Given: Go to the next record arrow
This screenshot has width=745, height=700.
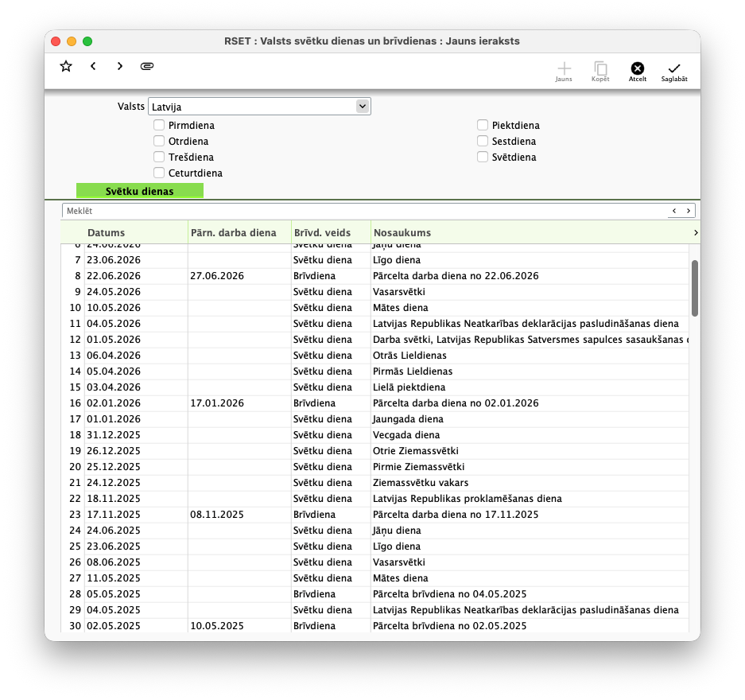Looking at the screenshot, I should click(x=120, y=66).
